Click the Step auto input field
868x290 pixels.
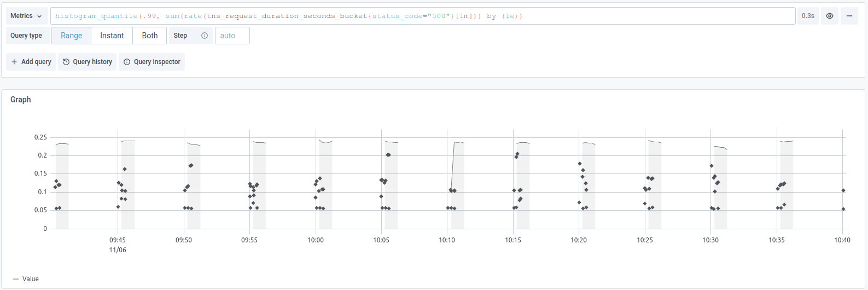[x=232, y=36]
